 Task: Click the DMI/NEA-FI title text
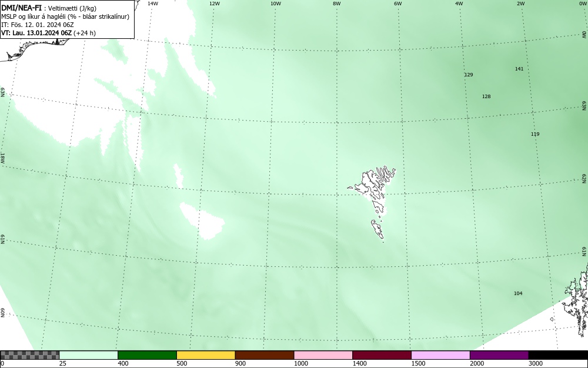[x=21, y=7]
